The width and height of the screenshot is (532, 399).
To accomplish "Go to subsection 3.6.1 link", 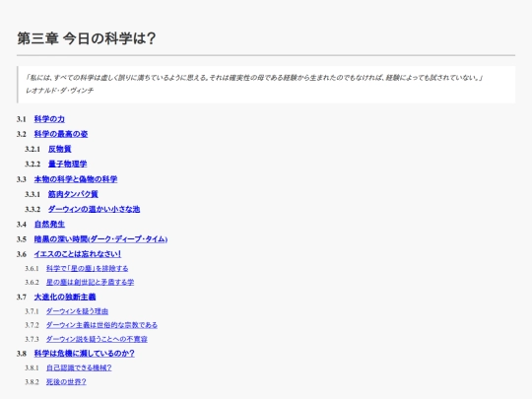I will point(88,268).
